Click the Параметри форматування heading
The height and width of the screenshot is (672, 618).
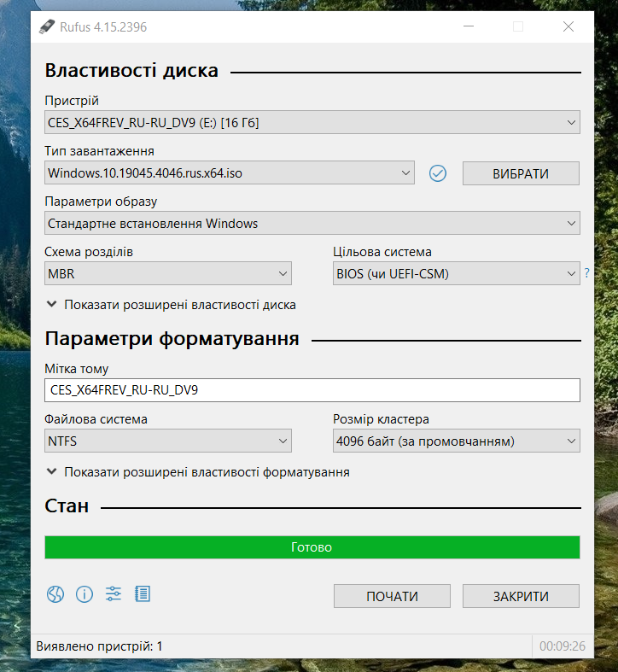tap(172, 339)
